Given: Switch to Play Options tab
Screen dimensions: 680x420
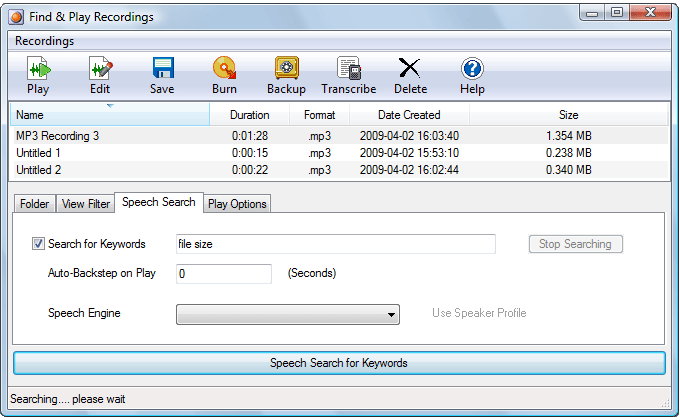Looking at the screenshot, I should pos(237,204).
